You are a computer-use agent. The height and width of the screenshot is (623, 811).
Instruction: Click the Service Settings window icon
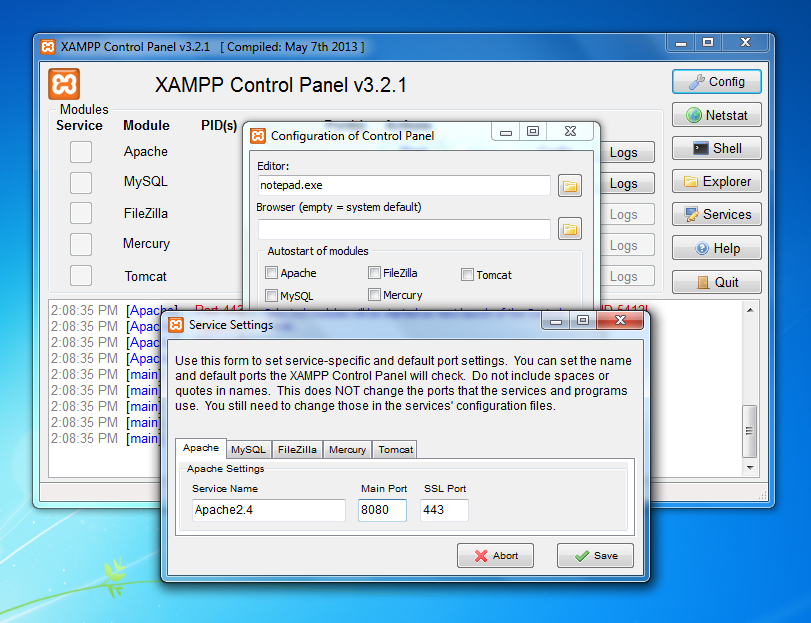[x=176, y=325]
